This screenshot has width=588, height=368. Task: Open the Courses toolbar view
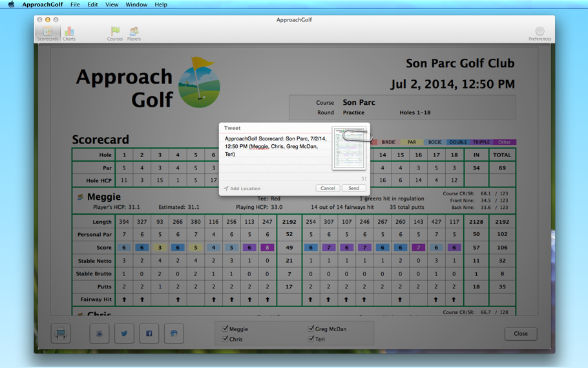pyautogui.click(x=115, y=34)
